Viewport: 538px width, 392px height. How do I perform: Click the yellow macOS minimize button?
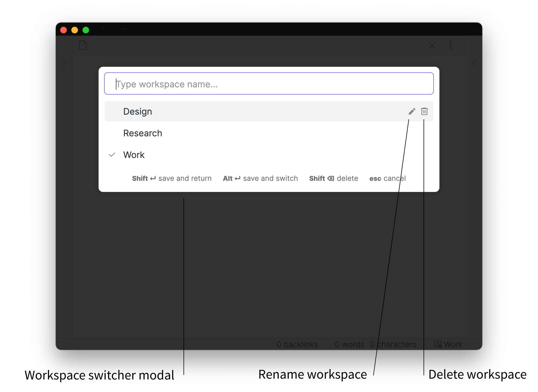tap(75, 30)
